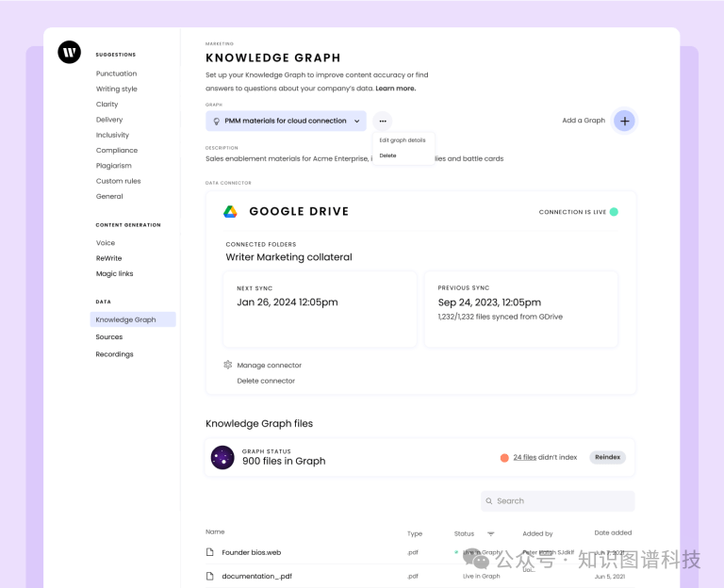The width and height of the screenshot is (724, 588).
Task: Click the plus Add a Graph button
Action: pos(624,121)
